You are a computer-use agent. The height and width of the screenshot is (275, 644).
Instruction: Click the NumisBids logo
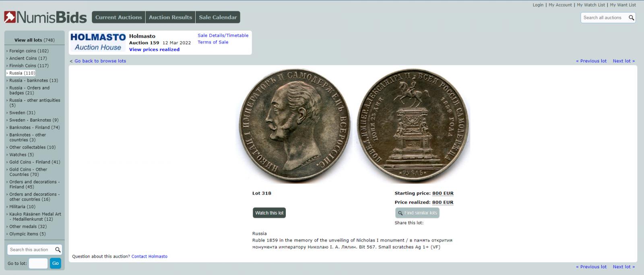[45, 17]
